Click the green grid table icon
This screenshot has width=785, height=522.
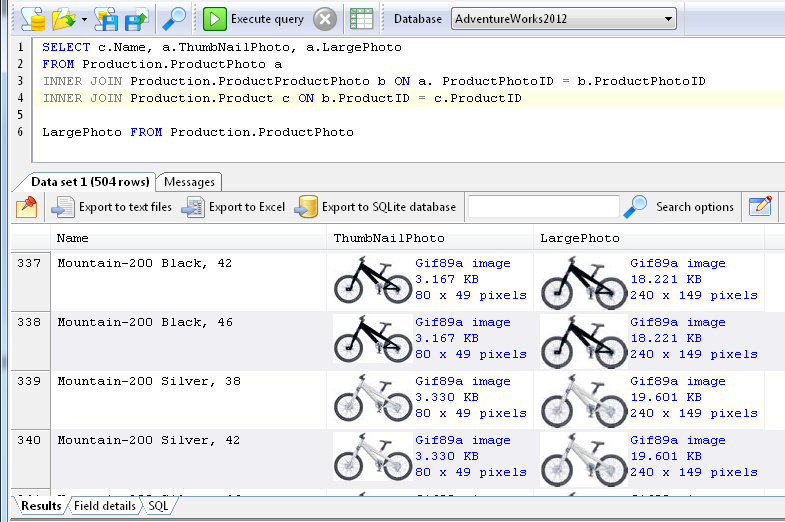[362, 19]
